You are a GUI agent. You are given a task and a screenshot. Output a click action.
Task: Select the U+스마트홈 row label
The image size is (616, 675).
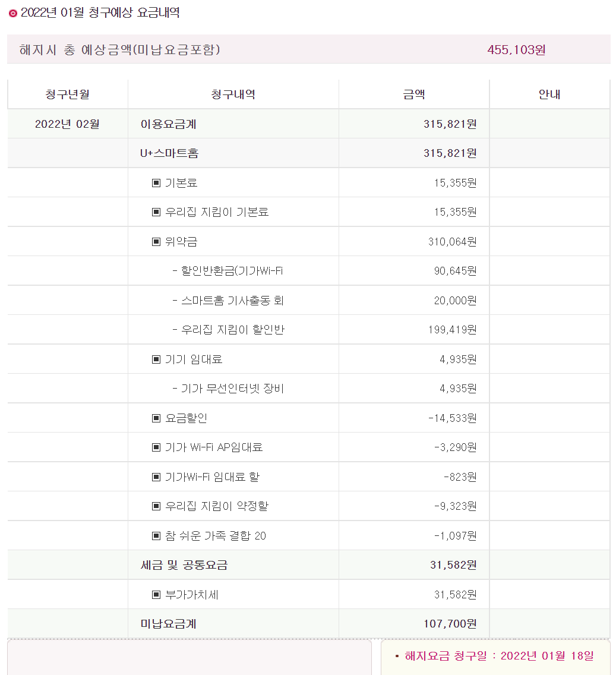(169, 153)
